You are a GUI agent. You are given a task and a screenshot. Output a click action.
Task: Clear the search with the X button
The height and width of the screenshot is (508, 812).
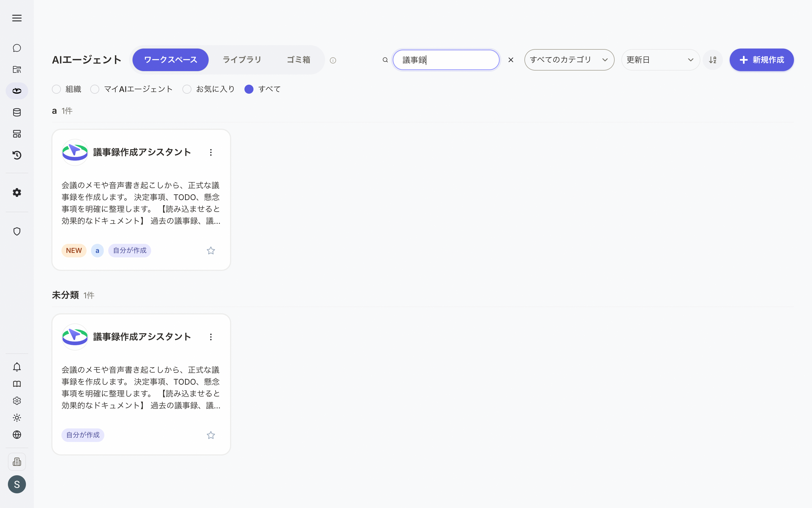tap(511, 60)
